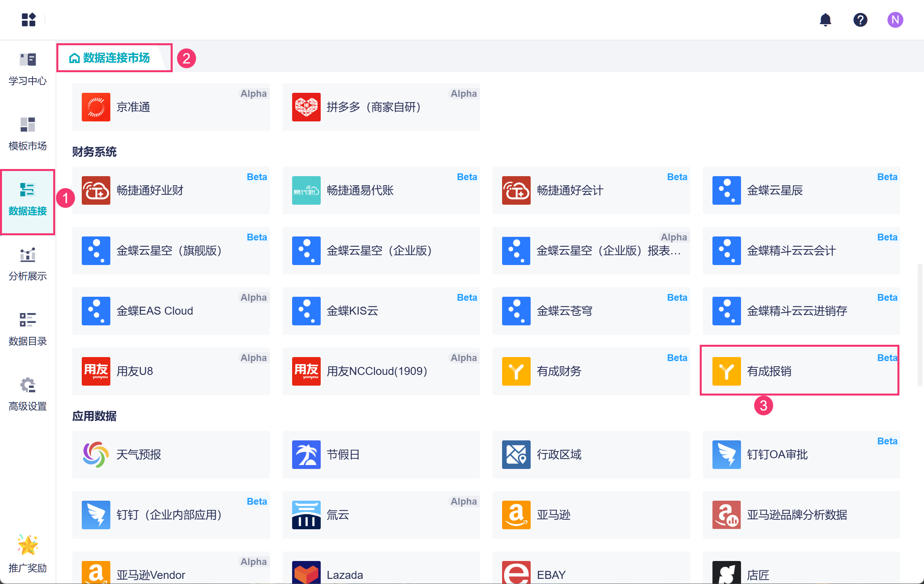Click the notification bell icon
The image size is (924, 584).
pyautogui.click(x=825, y=19)
